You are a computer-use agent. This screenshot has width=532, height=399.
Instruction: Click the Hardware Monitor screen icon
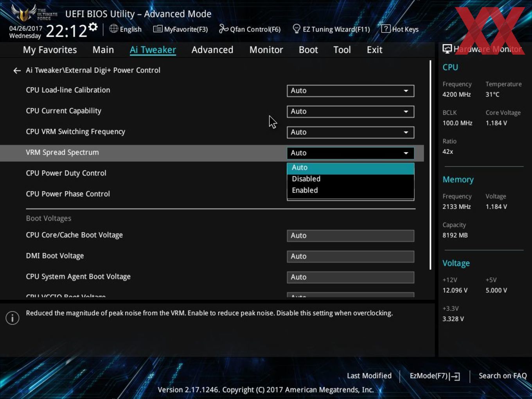pos(447,49)
